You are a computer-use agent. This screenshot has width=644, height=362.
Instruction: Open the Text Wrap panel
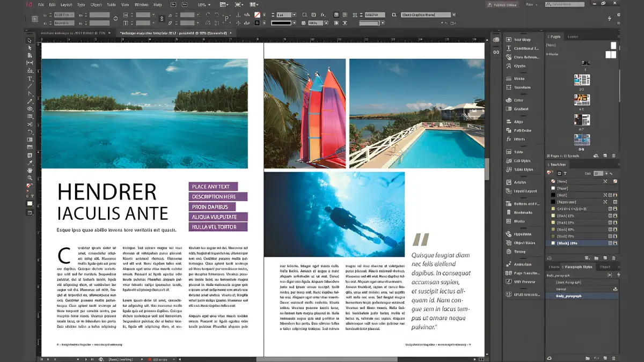click(x=523, y=40)
